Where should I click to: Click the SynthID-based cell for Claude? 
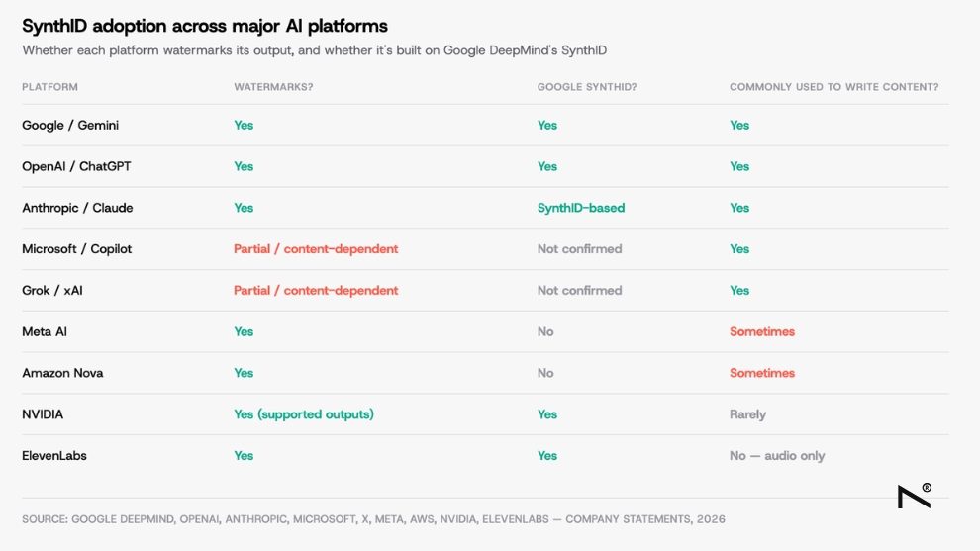tap(581, 208)
